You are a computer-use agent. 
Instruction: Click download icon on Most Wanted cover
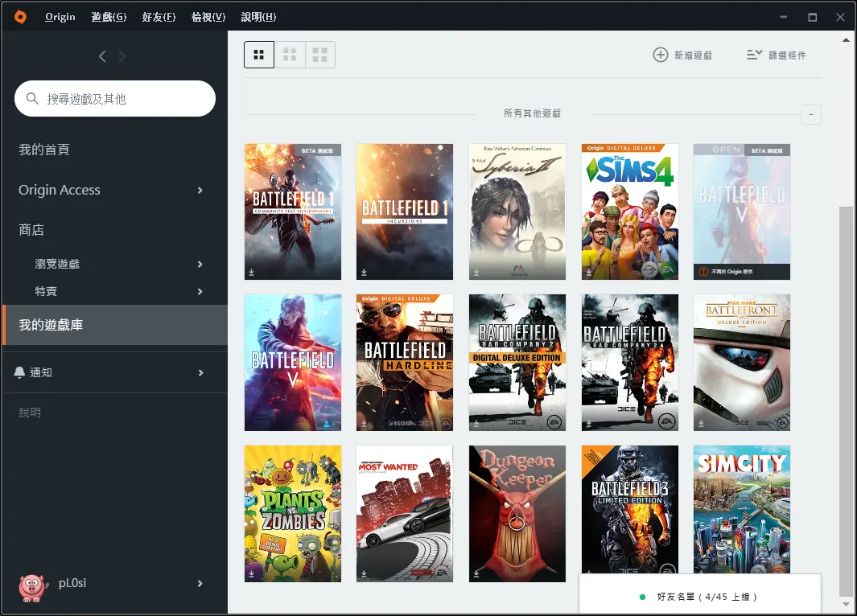click(364, 573)
